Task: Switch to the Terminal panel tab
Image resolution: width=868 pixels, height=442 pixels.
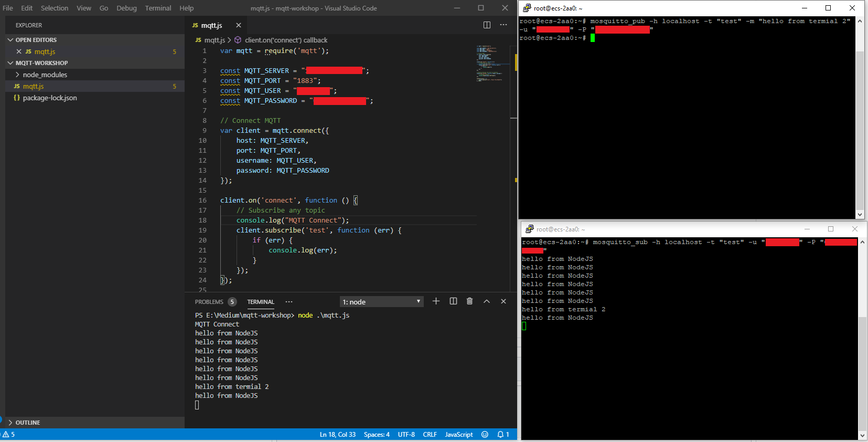Action: tap(261, 302)
